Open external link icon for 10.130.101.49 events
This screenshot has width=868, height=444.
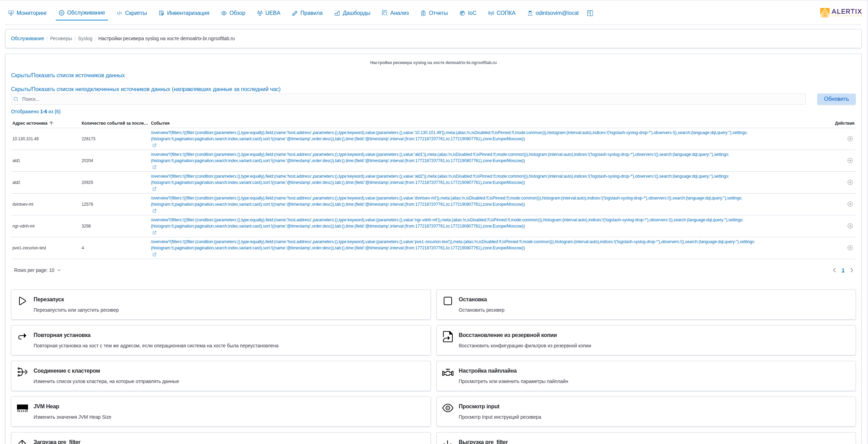154,145
